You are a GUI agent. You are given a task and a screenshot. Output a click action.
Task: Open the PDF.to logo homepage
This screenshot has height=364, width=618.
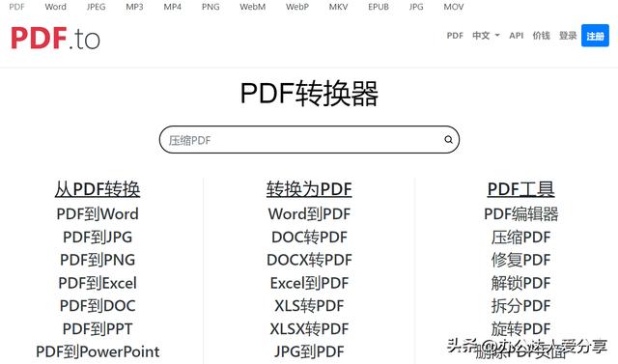pos(55,39)
